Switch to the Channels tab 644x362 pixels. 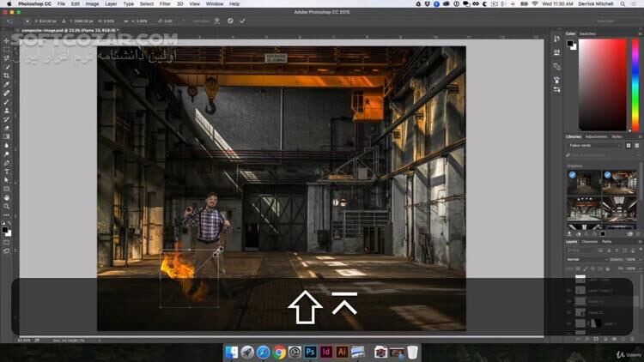(x=590, y=241)
